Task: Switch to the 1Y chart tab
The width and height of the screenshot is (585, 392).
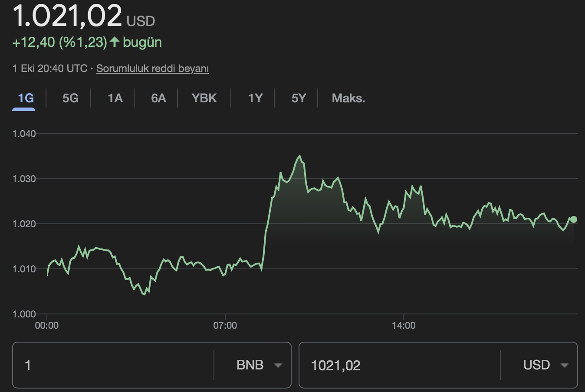Action: coord(255,98)
